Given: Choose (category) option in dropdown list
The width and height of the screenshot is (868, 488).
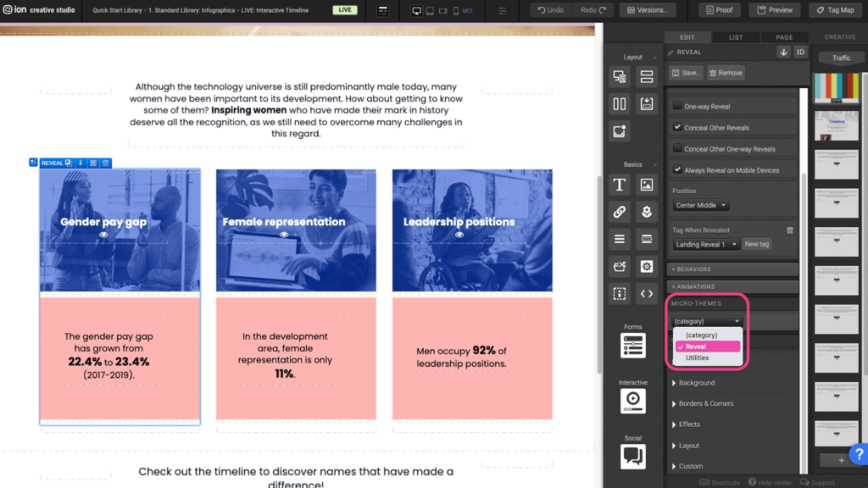Looking at the screenshot, I should [708, 335].
